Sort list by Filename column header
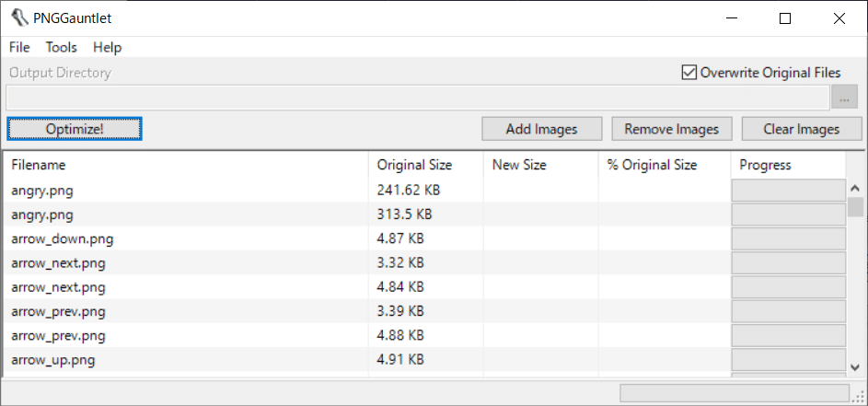 pyautogui.click(x=186, y=165)
